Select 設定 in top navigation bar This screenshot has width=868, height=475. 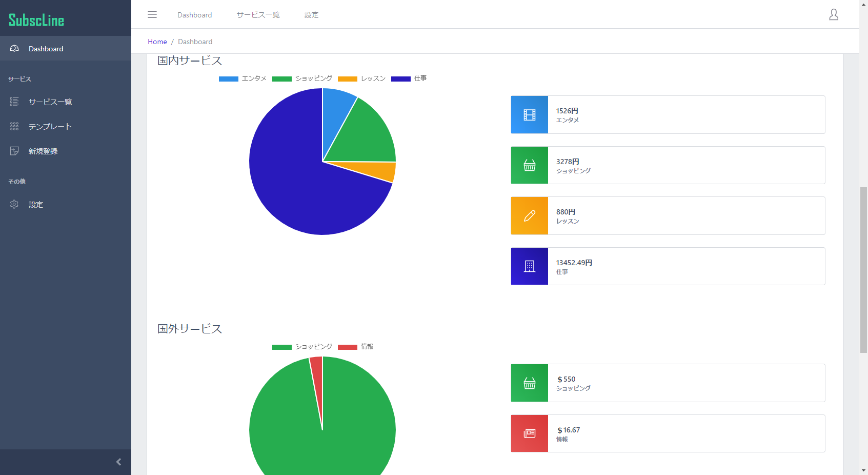click(311, 15)
